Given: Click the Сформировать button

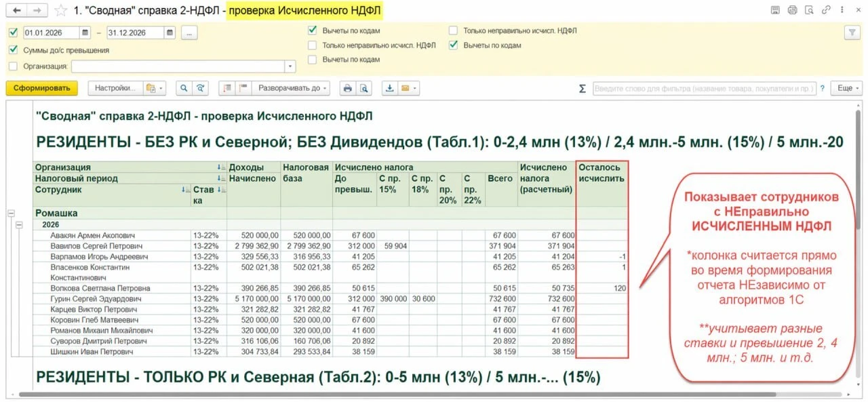Looking at the screenshot, I should pyautogui.click(x=42, y=88).
